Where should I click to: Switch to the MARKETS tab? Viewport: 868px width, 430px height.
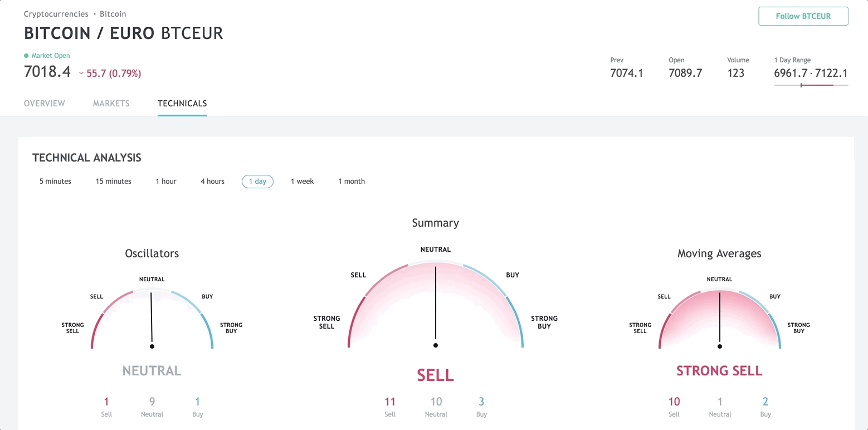coord(111,104)
